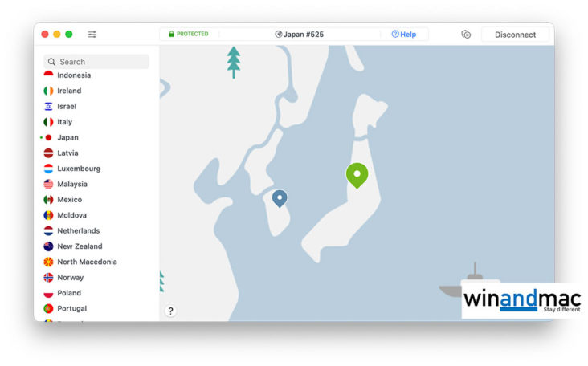Select Japan in the country list
This screenshot has height=366, width=588.
[67, 137]
